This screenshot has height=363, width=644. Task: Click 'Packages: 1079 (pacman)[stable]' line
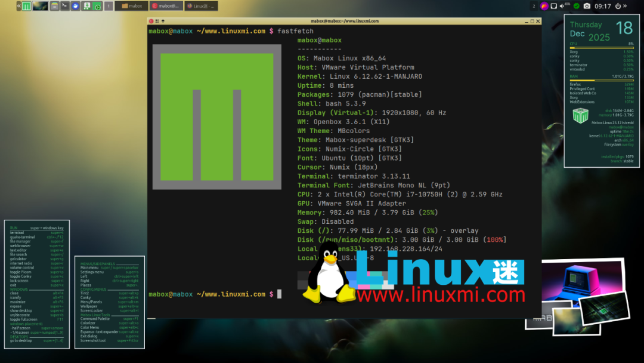(x=360, y=94)
